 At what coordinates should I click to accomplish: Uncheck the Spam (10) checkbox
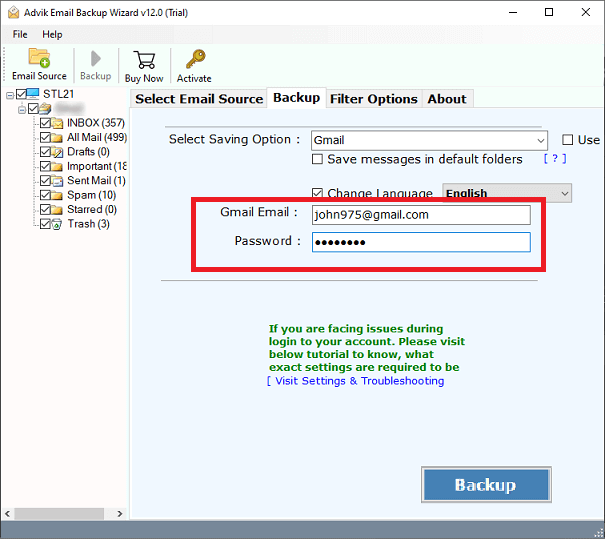tap(45, 195)
